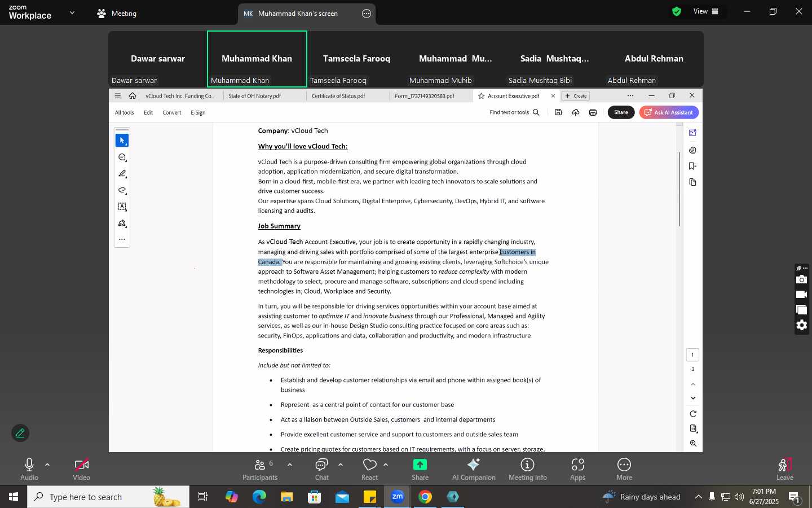812x508 pixels.
Task: Click the search magnifier icon
Action: (536, 112)
